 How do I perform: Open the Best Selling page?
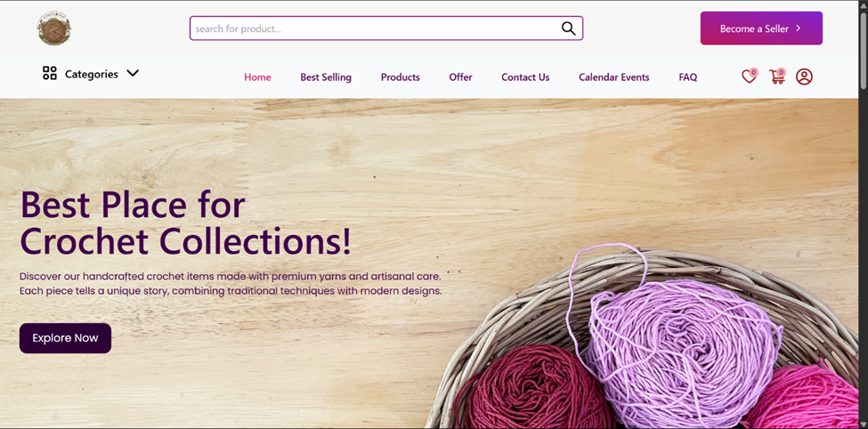tap(326, 77)
